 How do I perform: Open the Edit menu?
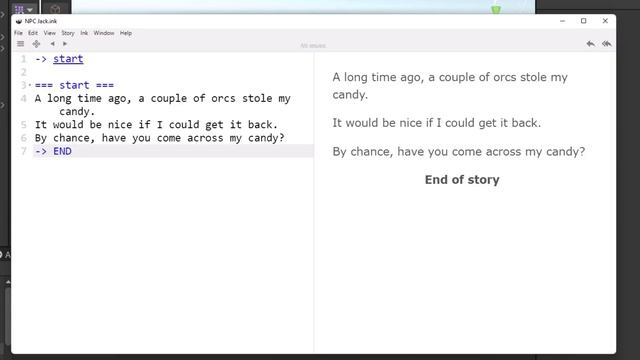(33, 33)
